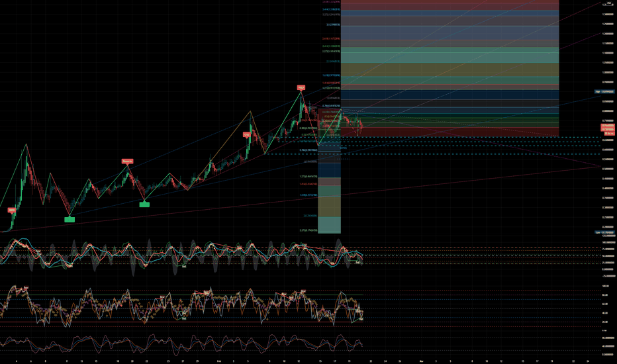Click the lower Fibonacci 2.272 level label
This screenshot has width=617, height=364.
click(308, 230)
